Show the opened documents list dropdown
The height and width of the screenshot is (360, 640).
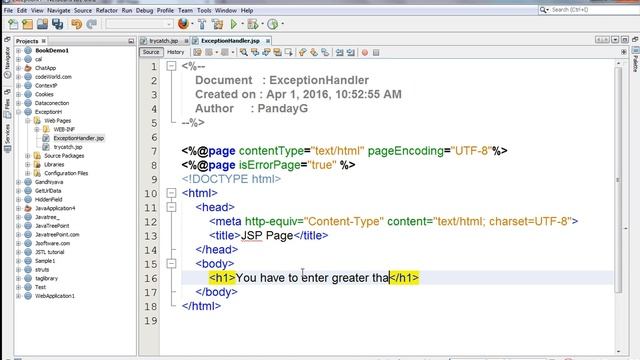pos(616,40)
